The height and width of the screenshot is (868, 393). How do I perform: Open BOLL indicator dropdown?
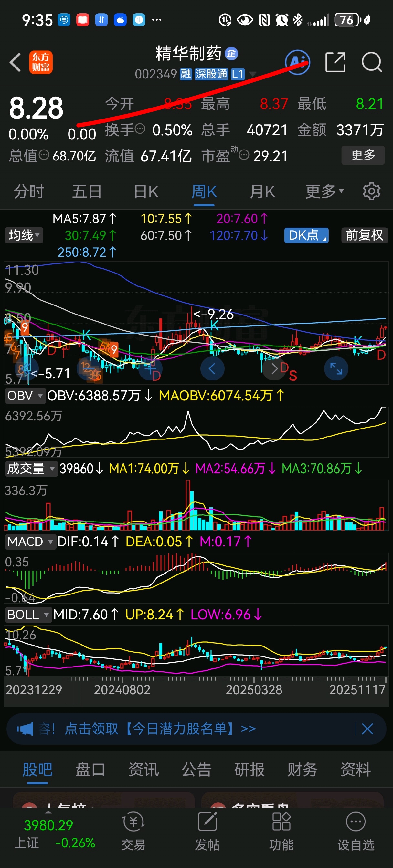(x=28, y=614)
